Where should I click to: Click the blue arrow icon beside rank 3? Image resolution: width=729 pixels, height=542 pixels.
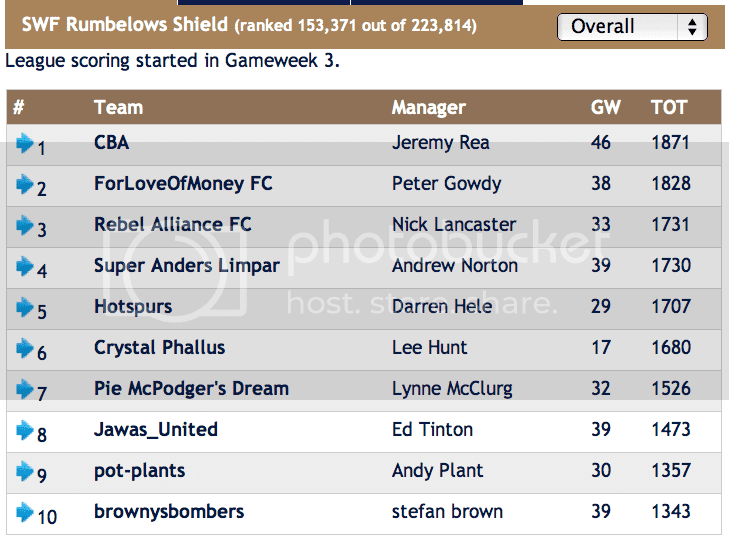pyautogui.click(x=25, y=225)
